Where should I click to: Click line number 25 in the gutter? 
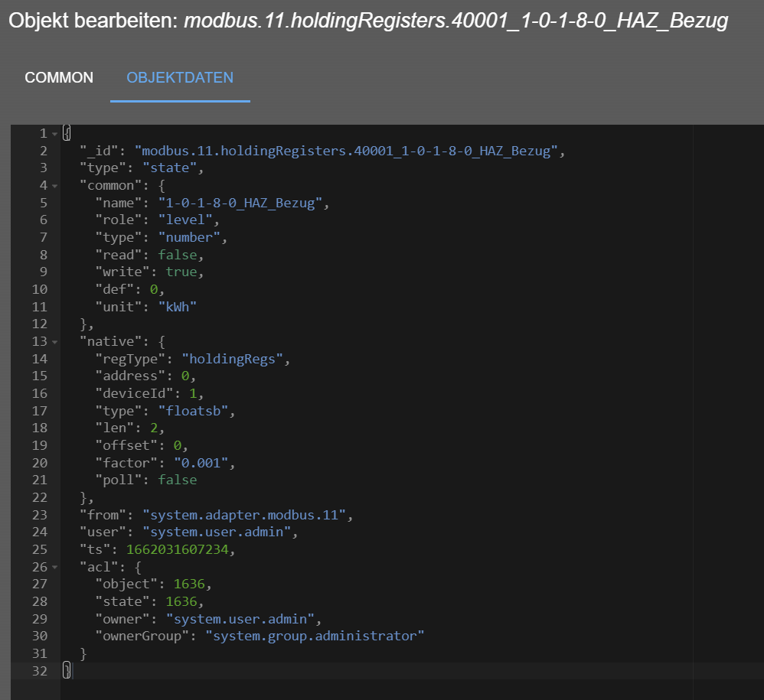point(39,549)
